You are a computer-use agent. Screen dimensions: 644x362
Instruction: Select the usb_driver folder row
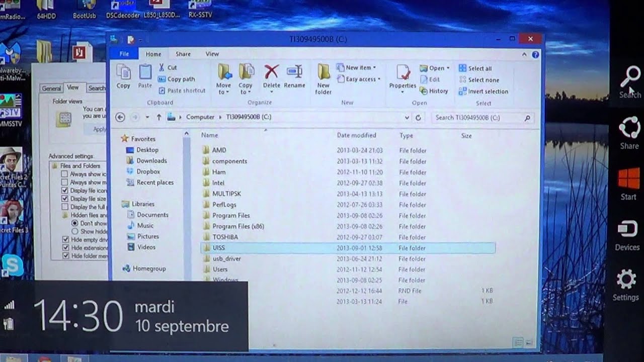point(348,258)
